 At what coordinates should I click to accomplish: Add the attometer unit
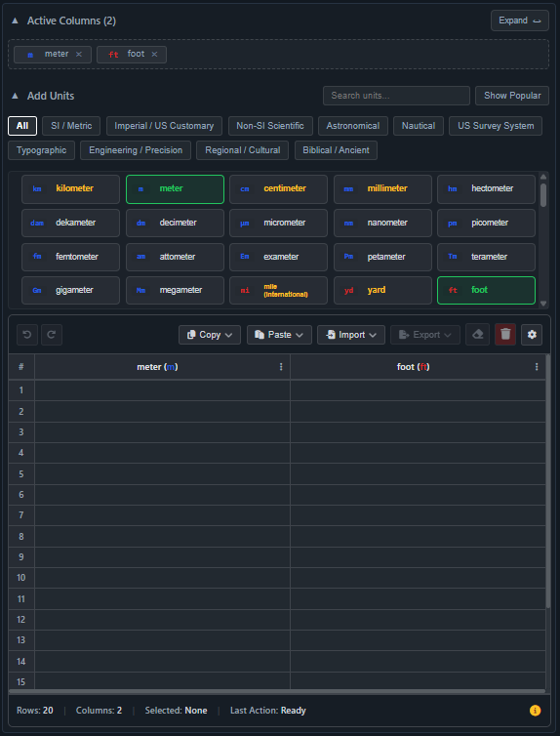click(x=175, y=257)
